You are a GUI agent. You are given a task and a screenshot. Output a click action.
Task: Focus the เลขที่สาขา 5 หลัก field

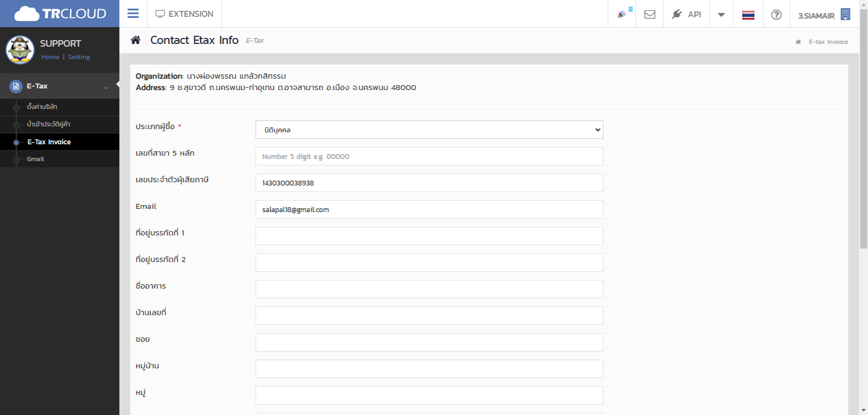(x=429, y=156)
